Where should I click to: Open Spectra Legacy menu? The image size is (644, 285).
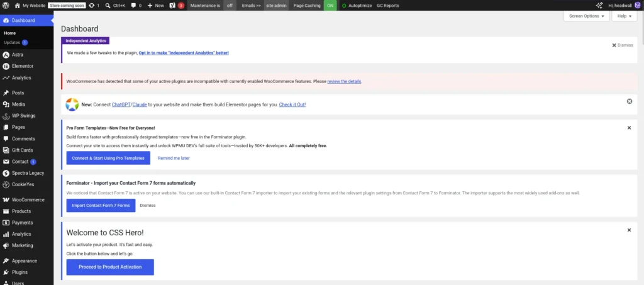point(26,173)
